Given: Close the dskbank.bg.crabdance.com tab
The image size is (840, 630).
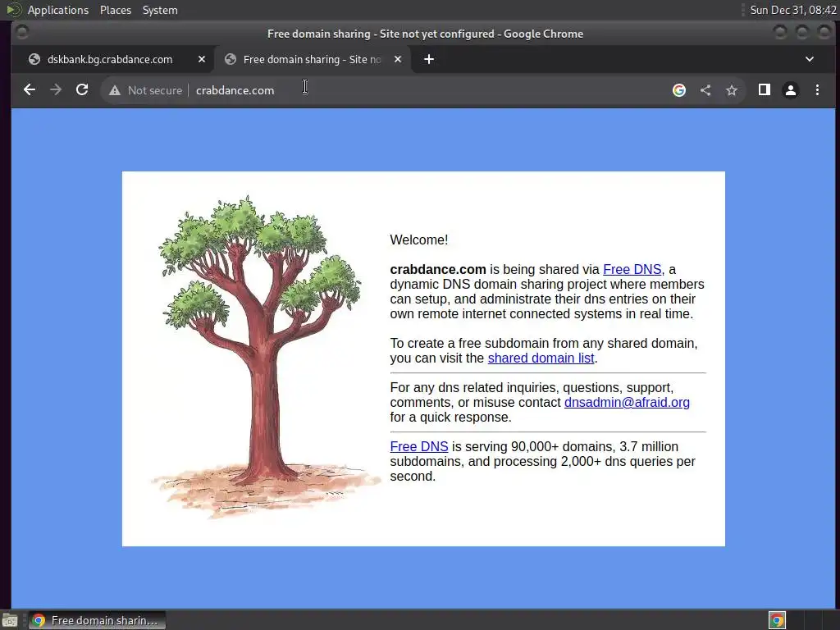Looking at the screenshot, I should coord(202,59).
